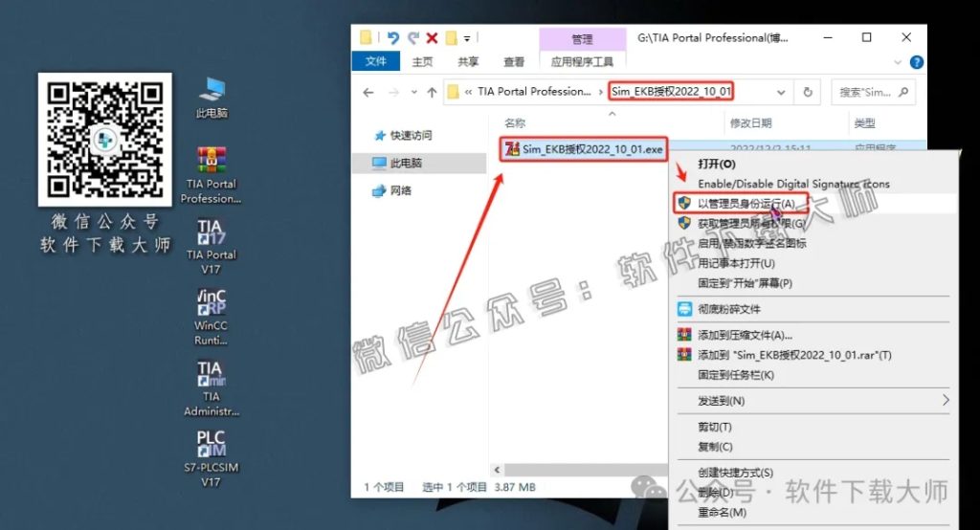
Task: Launch the S7-PLCSIM V17 desktop shortcut
Action: pyautogui.click(x=211, y=459)
